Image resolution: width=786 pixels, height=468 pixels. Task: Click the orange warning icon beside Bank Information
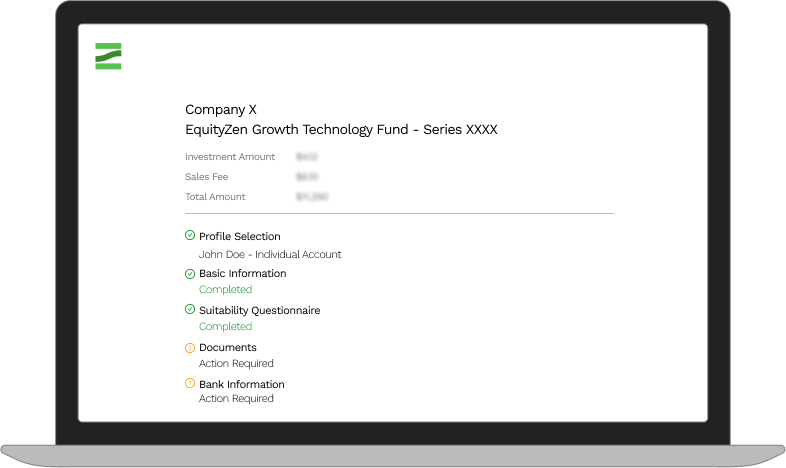190,383
